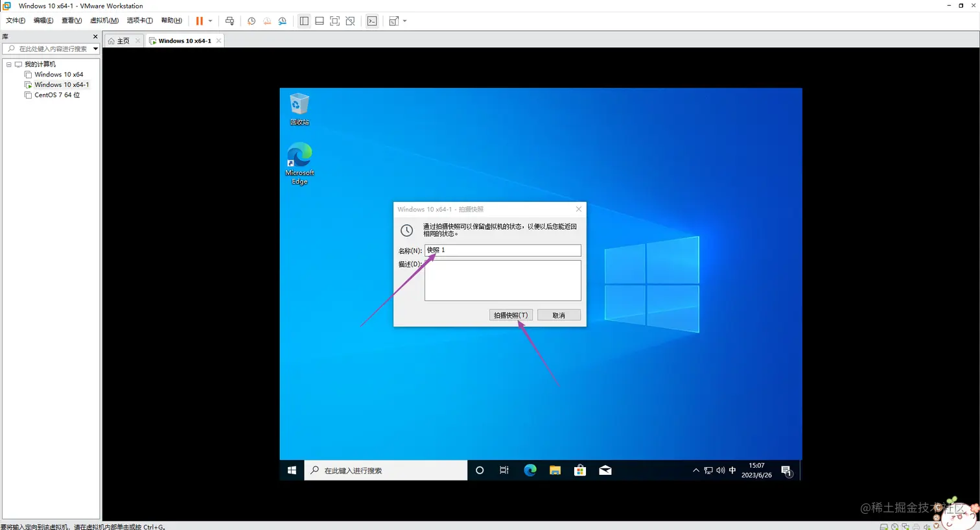
Task: Select the Microsoft Edge desktop shortcut
Action: point(299,163)
